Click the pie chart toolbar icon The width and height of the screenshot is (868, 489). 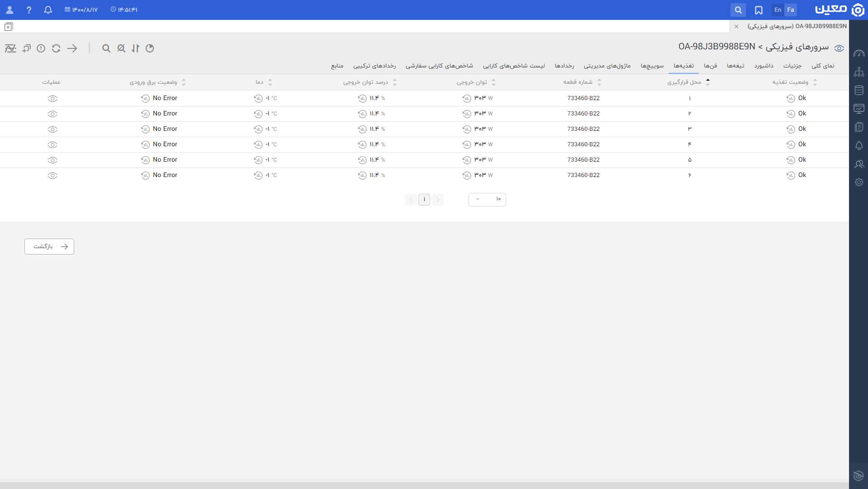150,48
